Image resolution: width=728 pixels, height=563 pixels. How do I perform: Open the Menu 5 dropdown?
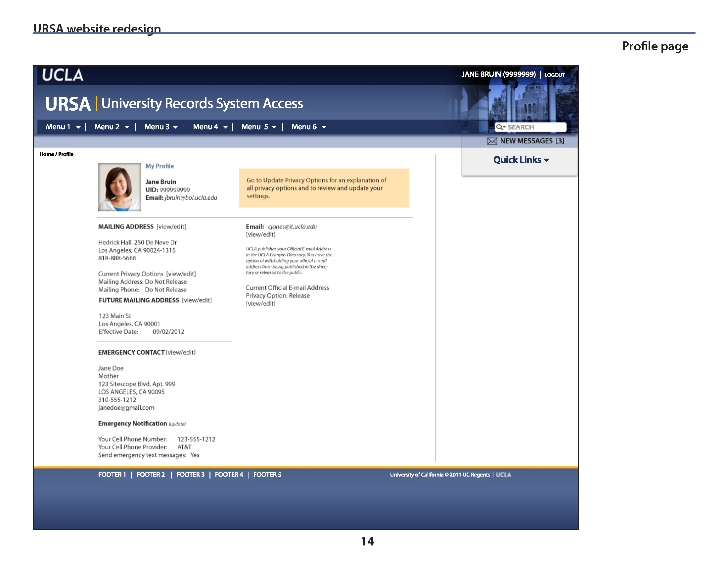tap(259, 127)
